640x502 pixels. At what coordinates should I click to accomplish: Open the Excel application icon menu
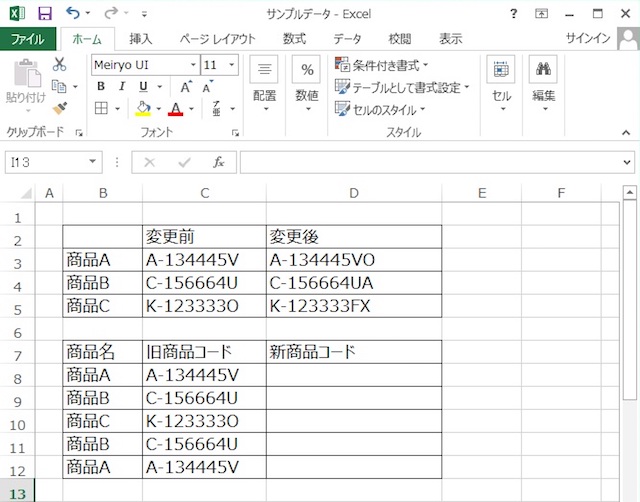coord(17,13)
